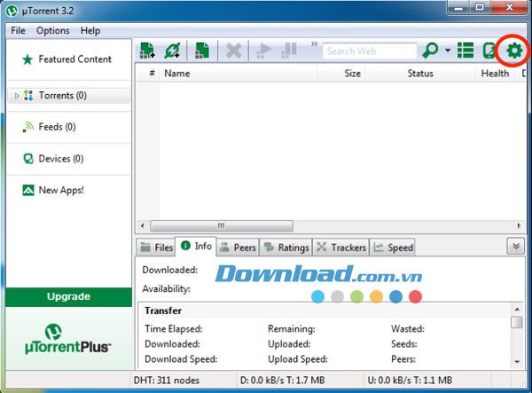Toggle the category list view icon
This screenshot has height=393, width=532.
(x=465, y=51)
